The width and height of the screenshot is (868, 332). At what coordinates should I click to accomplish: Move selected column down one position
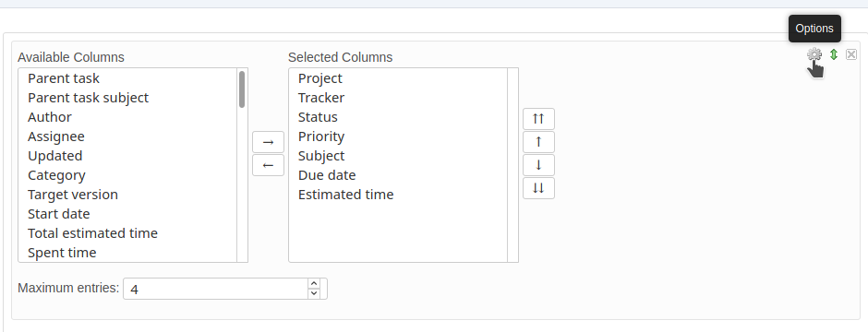click(x=538, y=165)
